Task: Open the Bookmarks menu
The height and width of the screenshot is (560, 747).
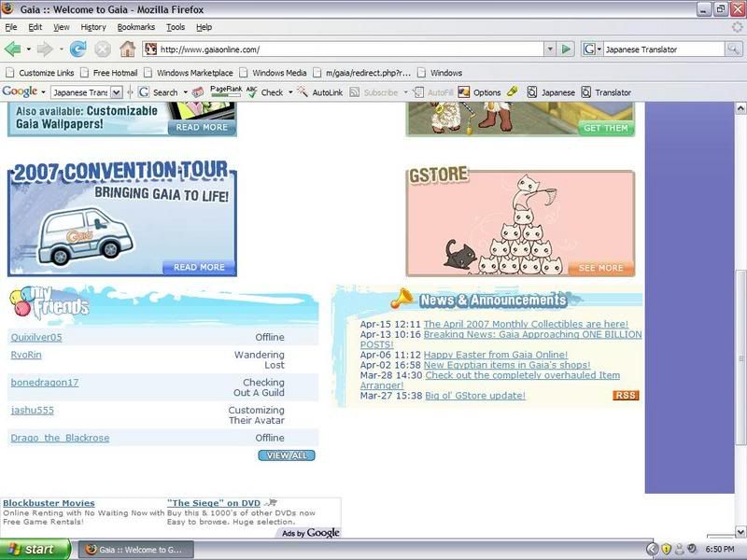Action: tap(135, 27)
